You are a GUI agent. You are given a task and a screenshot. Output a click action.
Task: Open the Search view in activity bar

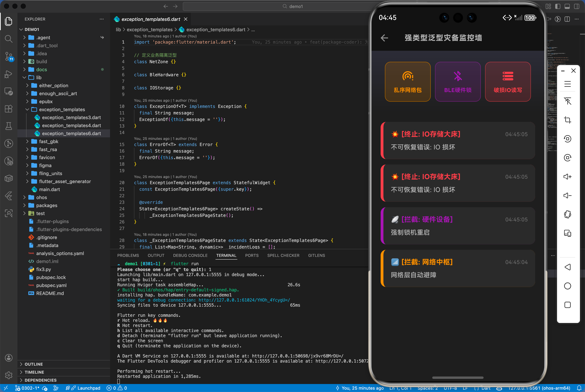point(9,39)
